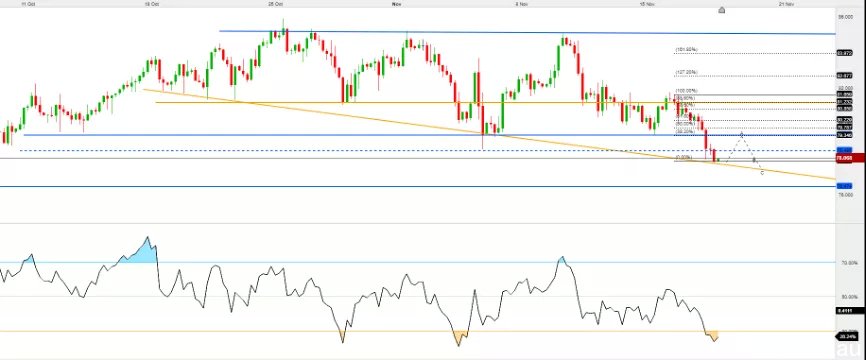The image size is (866, 360).
Task: Select the orange RSI 30% threshold line
Action: pyautogui.click(x=418, y=331)
